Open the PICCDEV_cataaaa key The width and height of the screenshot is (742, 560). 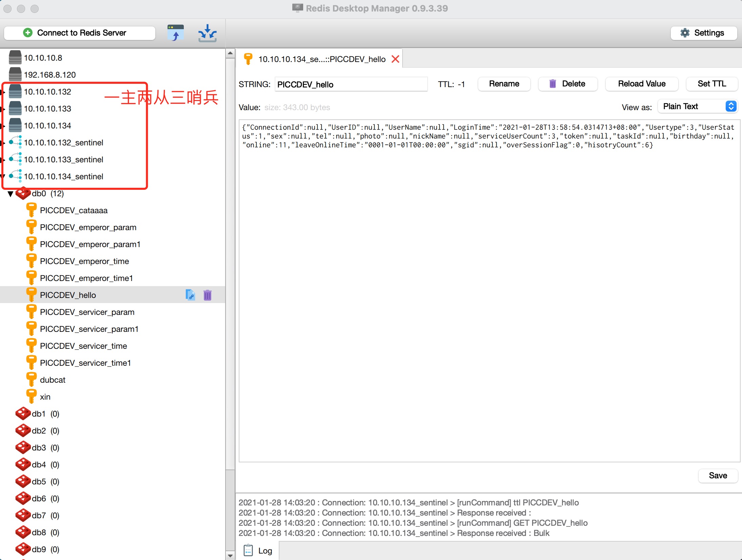point(74,210)
